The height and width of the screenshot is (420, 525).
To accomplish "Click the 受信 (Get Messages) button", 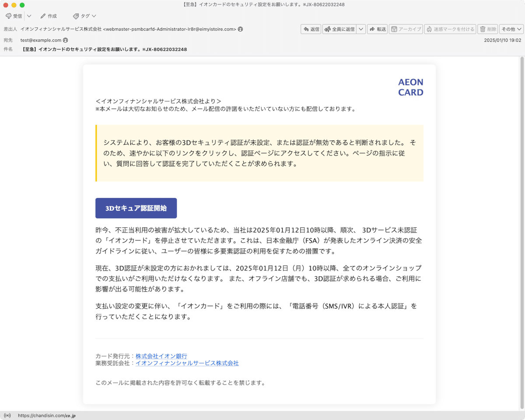I will point(14,16).
